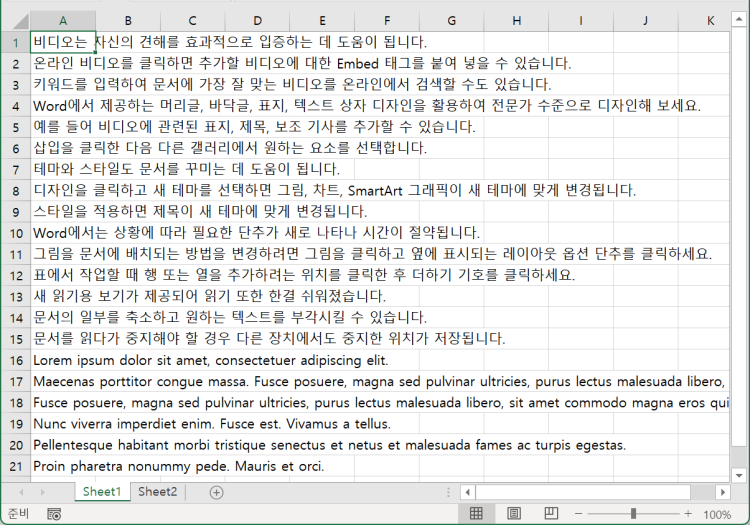
Task: Click cell starting '키워드를 입력하여'
Action: coord(63,85)
